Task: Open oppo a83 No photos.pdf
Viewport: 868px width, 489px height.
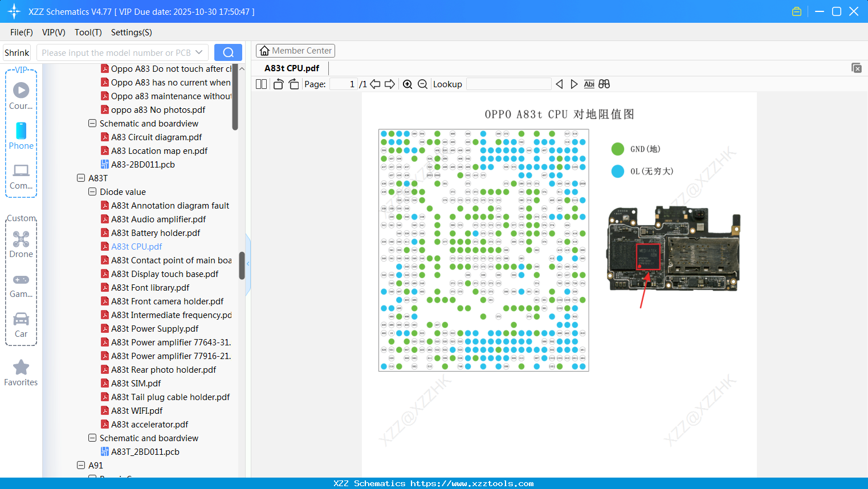Action: click(x=158, y=109)
